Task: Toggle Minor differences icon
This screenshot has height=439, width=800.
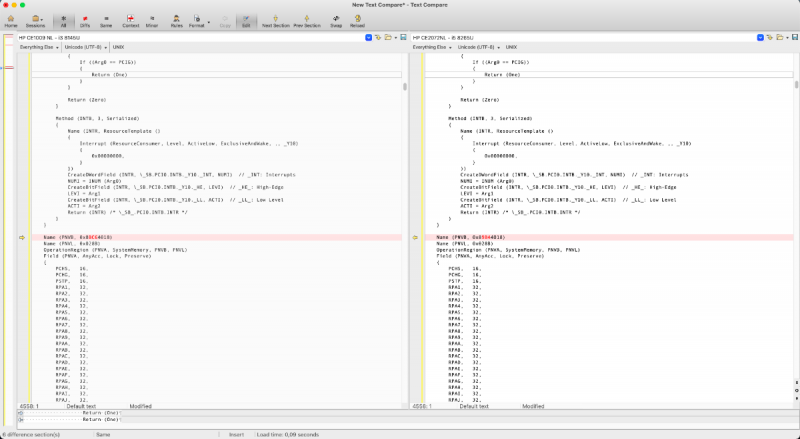Action: pyautogui.click(x=151, y=20)
